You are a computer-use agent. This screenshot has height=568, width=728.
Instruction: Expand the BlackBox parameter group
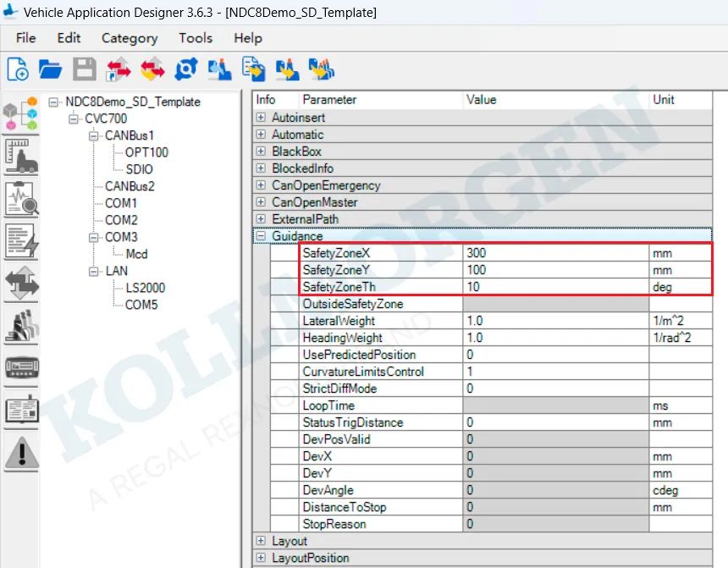pyautogui.click(x=262, y=152)
